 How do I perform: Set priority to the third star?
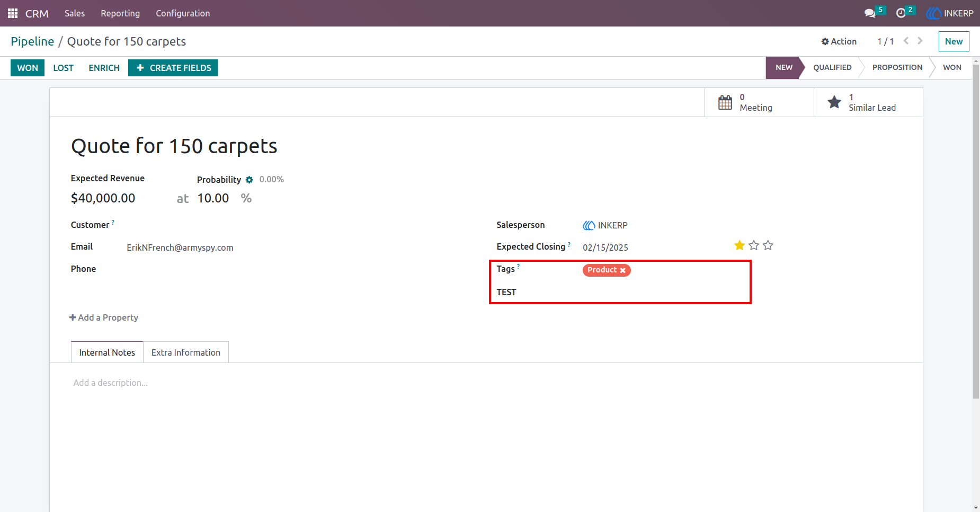click(768, 245)
